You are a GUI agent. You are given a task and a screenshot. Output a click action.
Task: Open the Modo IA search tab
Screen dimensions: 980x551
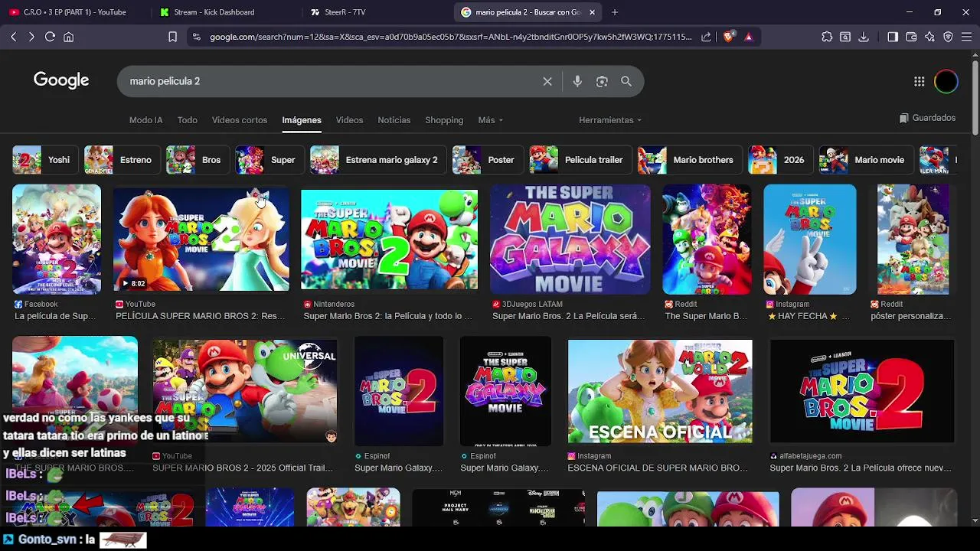[x=145, y=120]
